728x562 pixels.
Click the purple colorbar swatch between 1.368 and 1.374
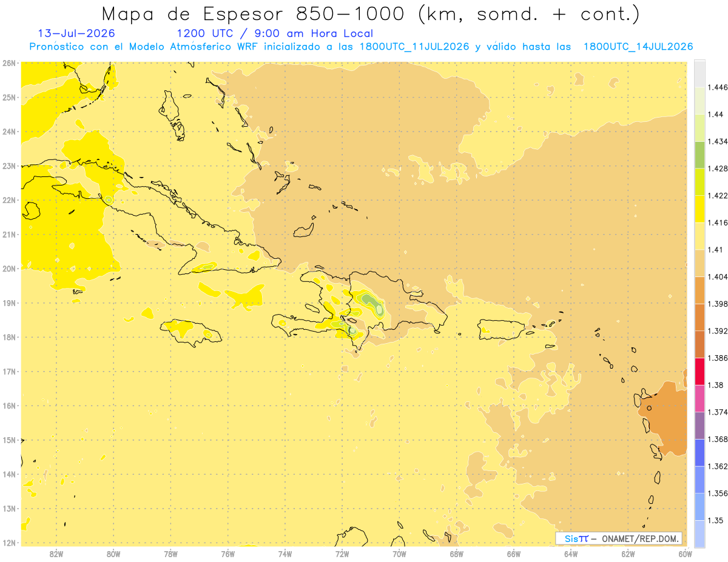point(699,426)
